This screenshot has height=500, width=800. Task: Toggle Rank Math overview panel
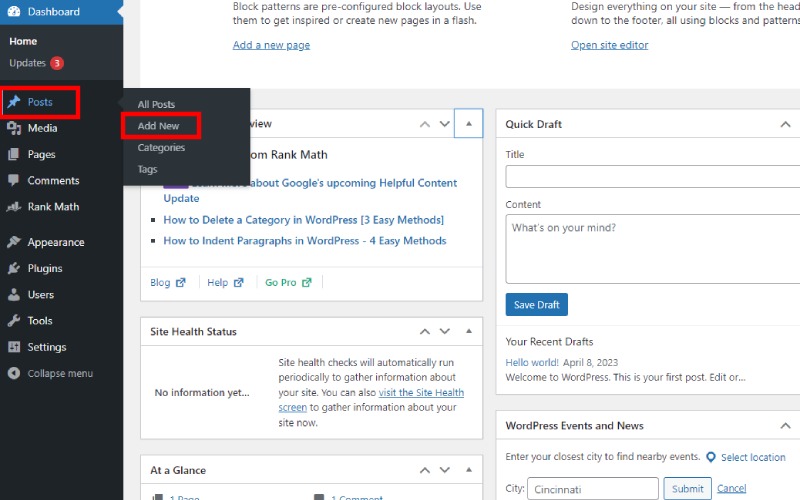pos(468,123)
